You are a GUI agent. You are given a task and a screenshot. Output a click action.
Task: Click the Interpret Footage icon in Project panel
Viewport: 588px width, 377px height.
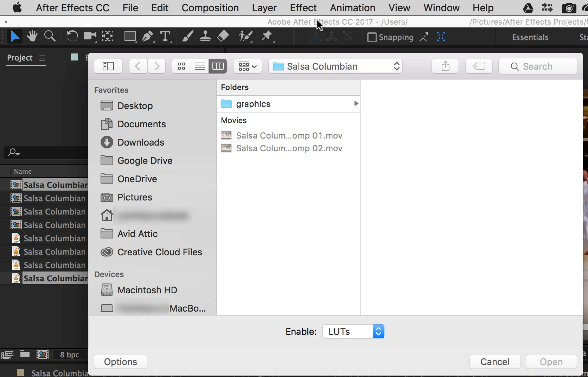coord(7,354)
